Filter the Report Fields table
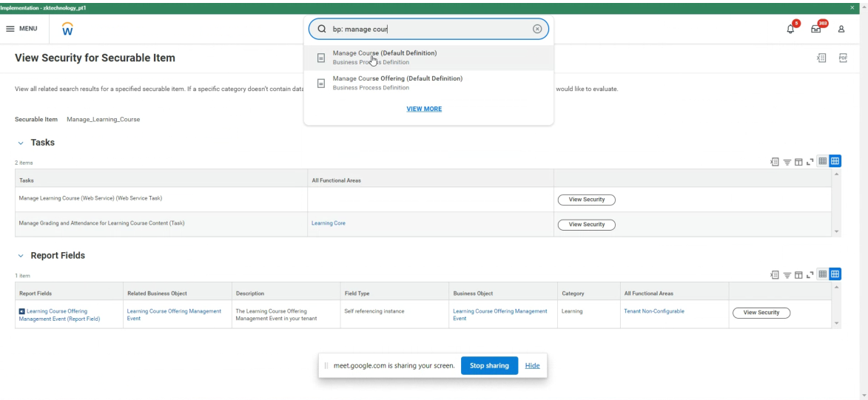The width and height of the screenshot is (868, 400). (x=787, y=274)
